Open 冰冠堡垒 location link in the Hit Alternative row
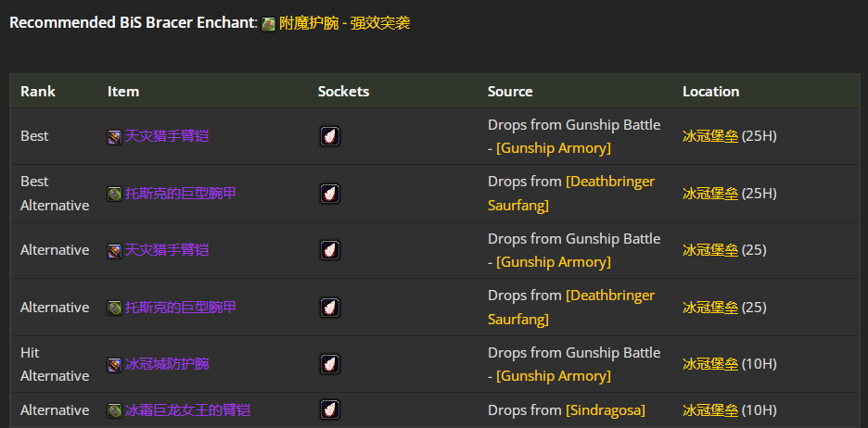Screen dimensions: 868x428 [x=710, y=364]
